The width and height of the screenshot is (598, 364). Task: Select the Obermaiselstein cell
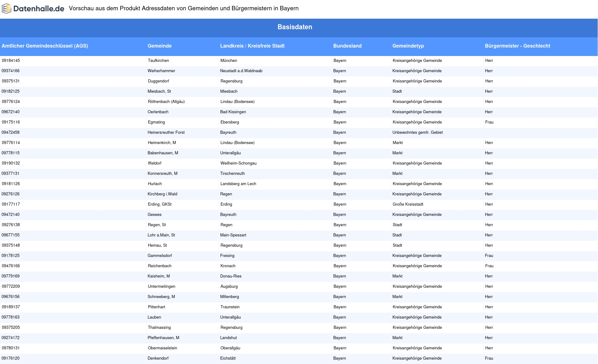pos(163,348)
